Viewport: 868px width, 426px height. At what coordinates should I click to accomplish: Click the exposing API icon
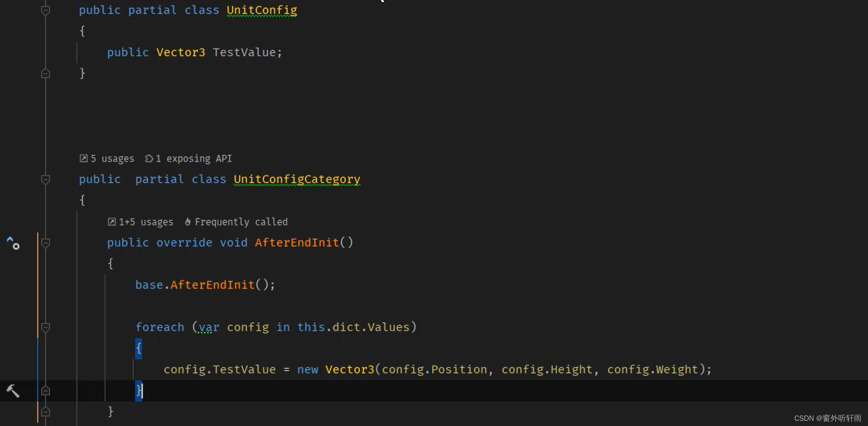[149, 158]
